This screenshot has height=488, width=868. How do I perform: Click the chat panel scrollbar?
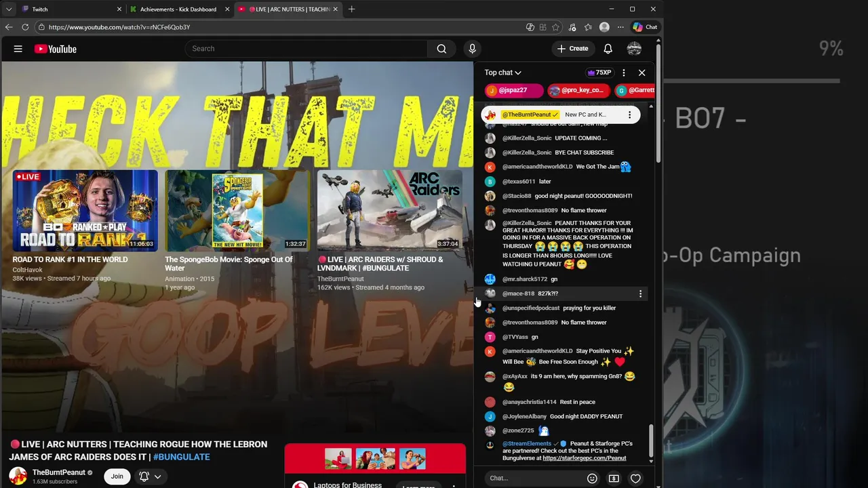[651, 441]
